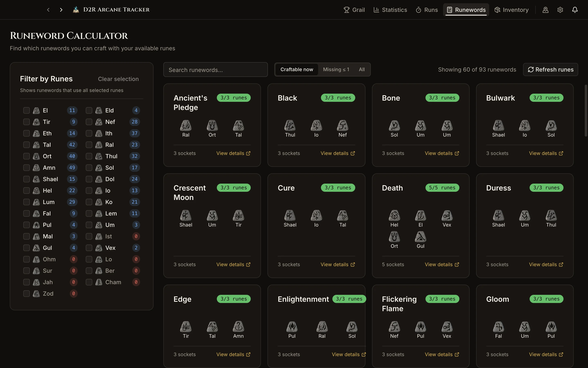
Task: Click the Nef rune icon in Flickering Flame
Action: (394, 327)
